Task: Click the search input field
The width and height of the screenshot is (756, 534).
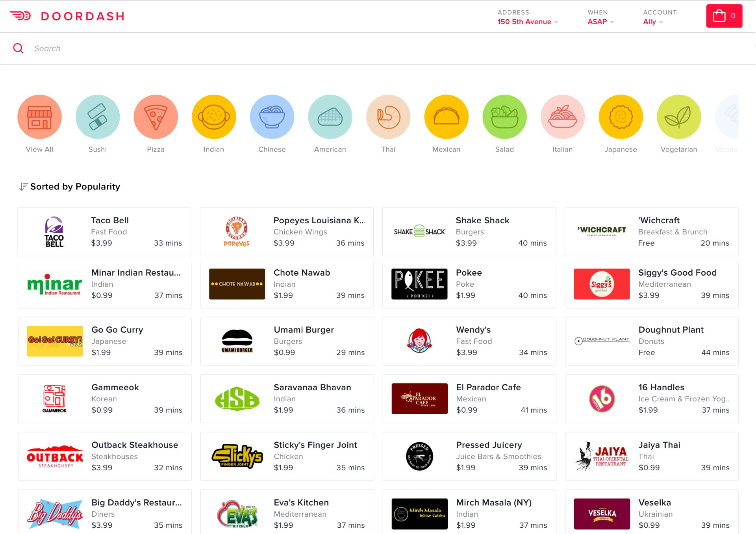Action: [x=378, y=48]
